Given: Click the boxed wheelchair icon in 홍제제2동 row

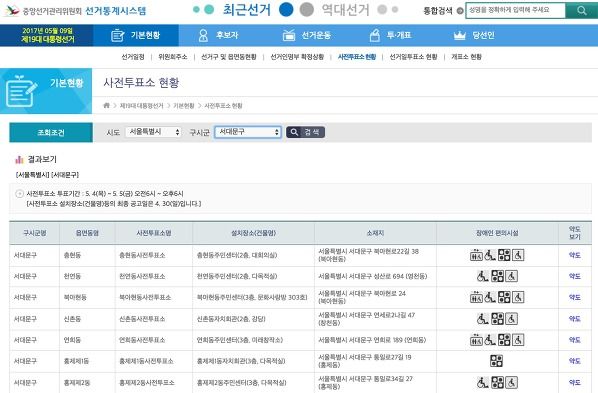Looking at the screenshot, I should (511, 382).
